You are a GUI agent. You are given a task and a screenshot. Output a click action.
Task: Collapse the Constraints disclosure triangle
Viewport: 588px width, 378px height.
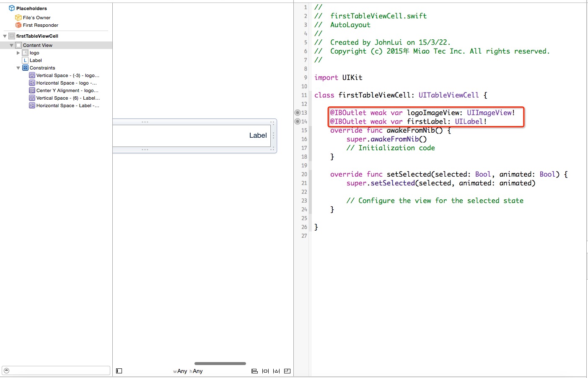pos(18,68)
